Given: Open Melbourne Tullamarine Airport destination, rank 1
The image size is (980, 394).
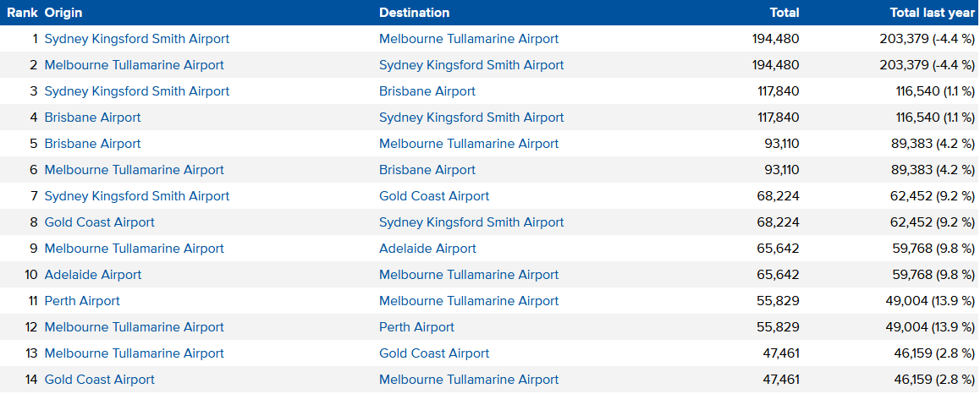Looking at the screenshot, I should point(469,39).
